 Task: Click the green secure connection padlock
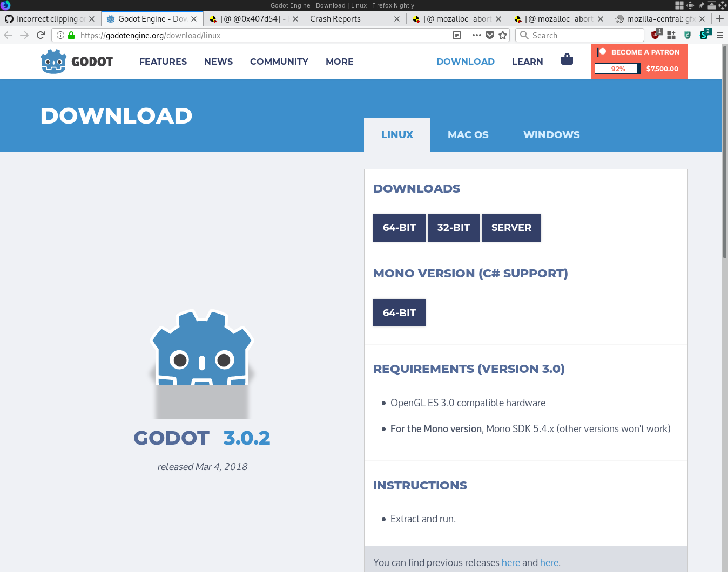(71, 35)
